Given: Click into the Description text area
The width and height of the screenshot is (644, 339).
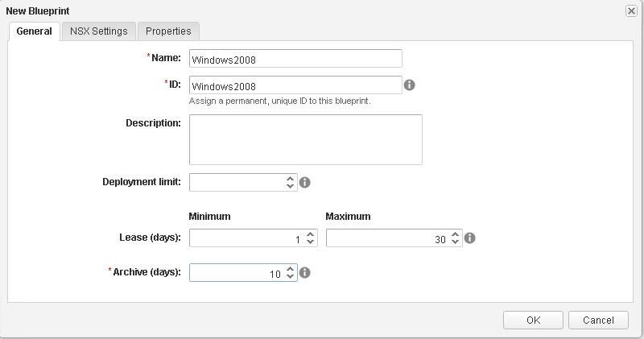Looking at the screenshot, I should point(305,139).
